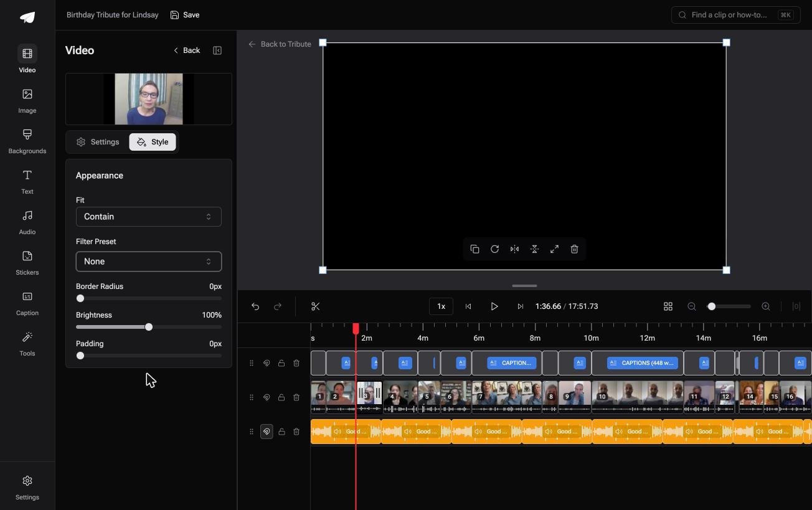Collapse the Video side panel
Viewport: 812px width, 510px height.
pyautogui.click(x=217, y=50)
